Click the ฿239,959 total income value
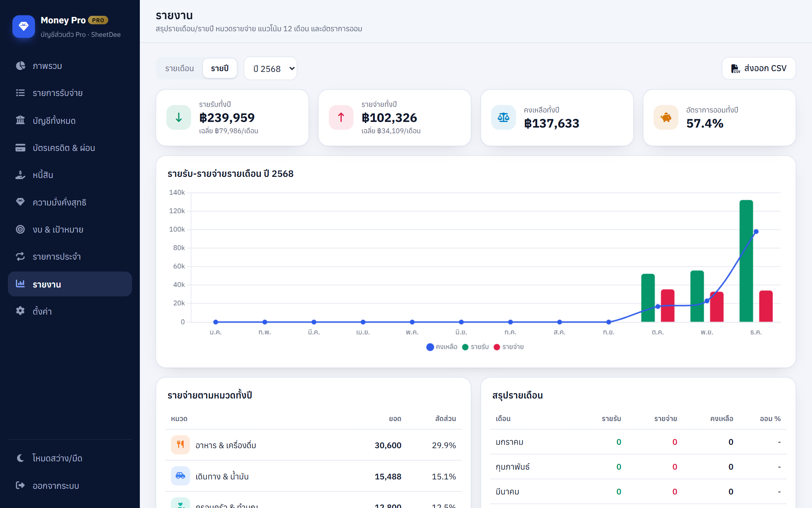This screenshot has height=508, width=812. pyautogui.click(x=227, y=118)
